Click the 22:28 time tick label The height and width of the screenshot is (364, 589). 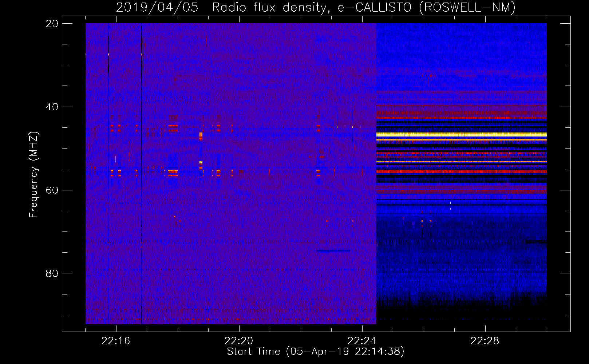[485, 341]
